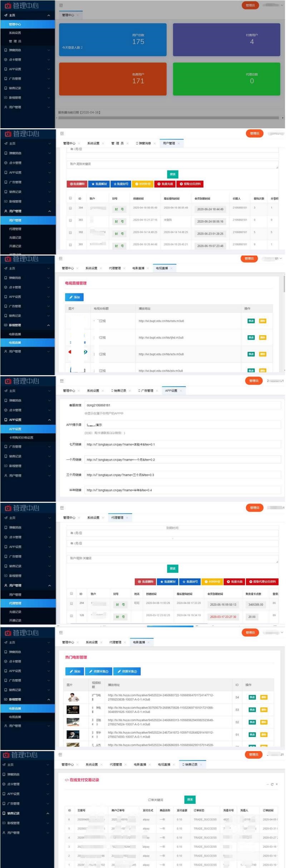Close the 在线支付交易记录 panel with X icon
This screenshot has width=286, height=868.
(x=277, y=784)
